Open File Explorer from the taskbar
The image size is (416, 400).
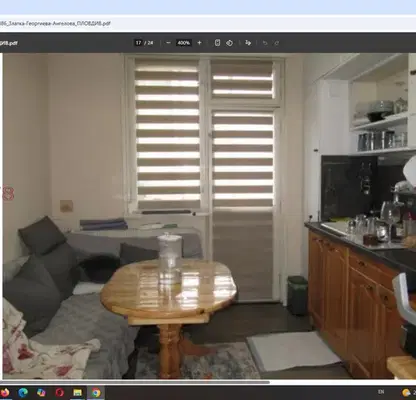78,392
